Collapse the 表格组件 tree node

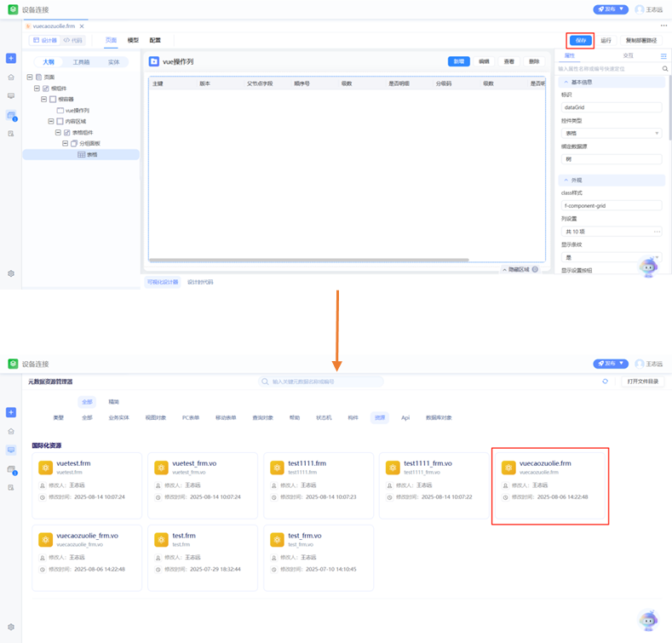click(x=58, y=133)
